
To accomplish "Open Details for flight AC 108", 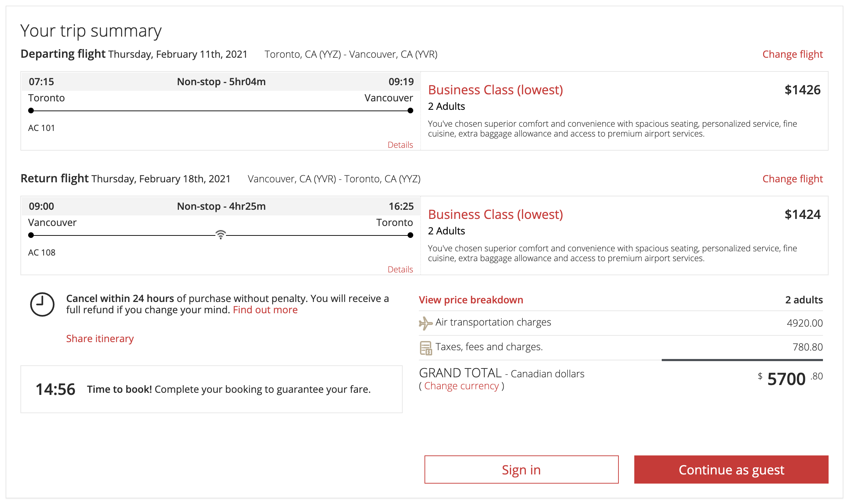I will pos(400,269).
